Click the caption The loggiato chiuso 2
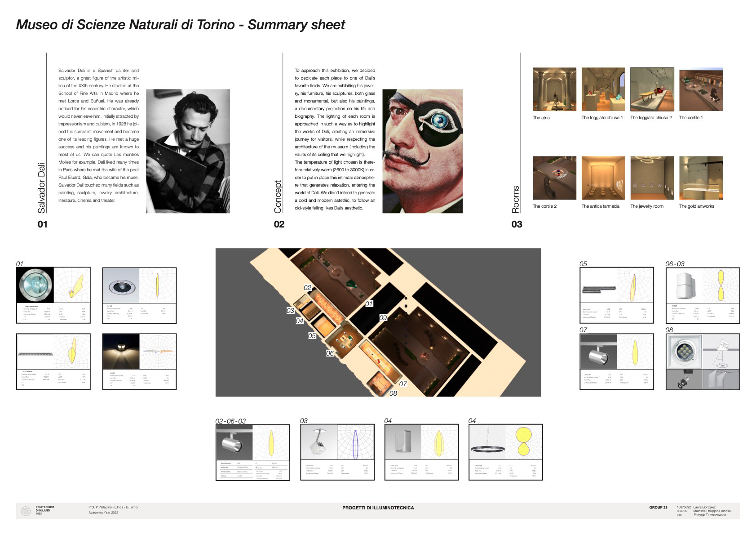The width and height of the screenshot is (756, 535). point(651,118)
